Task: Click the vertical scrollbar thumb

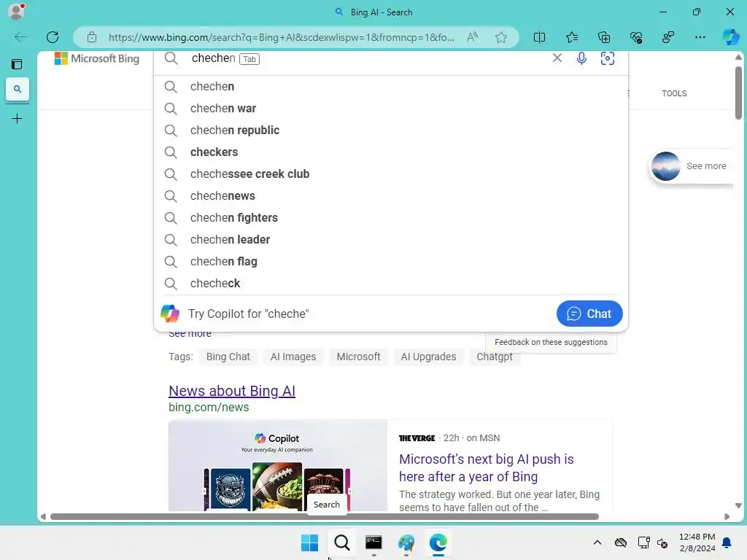Action: [x=738, y=93]
